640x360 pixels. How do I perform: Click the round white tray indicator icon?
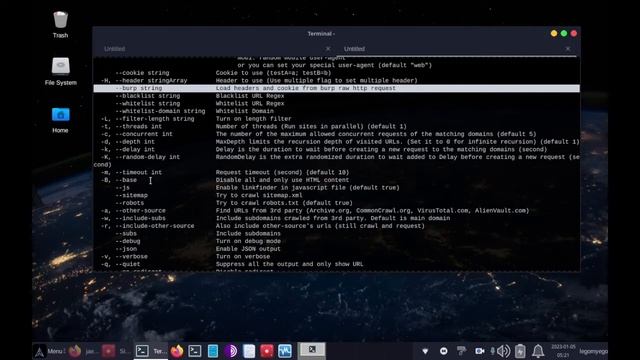[443, 351]
